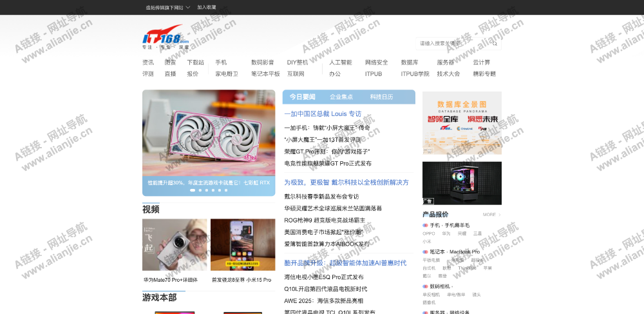Go to the 数码影音 channel
This screenshot has width=644, height=314.
pos(263,63)
